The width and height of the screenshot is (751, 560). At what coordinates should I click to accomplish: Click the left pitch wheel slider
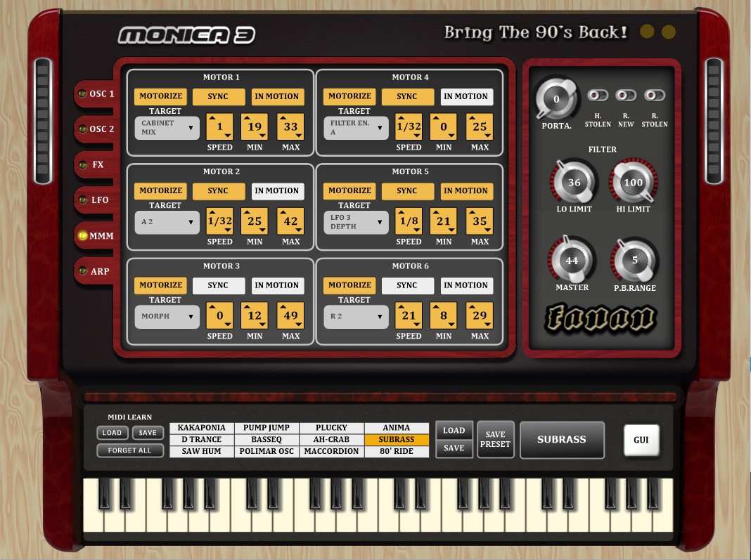point(43,121)
